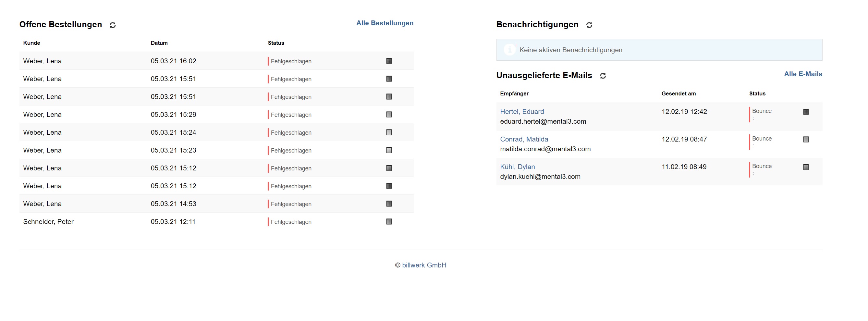This screenshot has width=868, height=321.
Task: Select the date 05.03.21 15:24
Action: point(174,132)
